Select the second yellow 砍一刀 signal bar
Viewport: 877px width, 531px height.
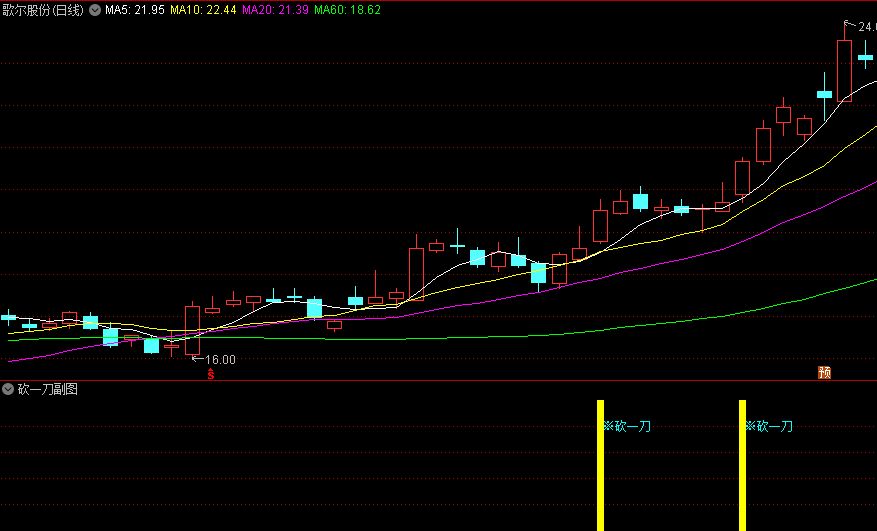pos(742,466)
